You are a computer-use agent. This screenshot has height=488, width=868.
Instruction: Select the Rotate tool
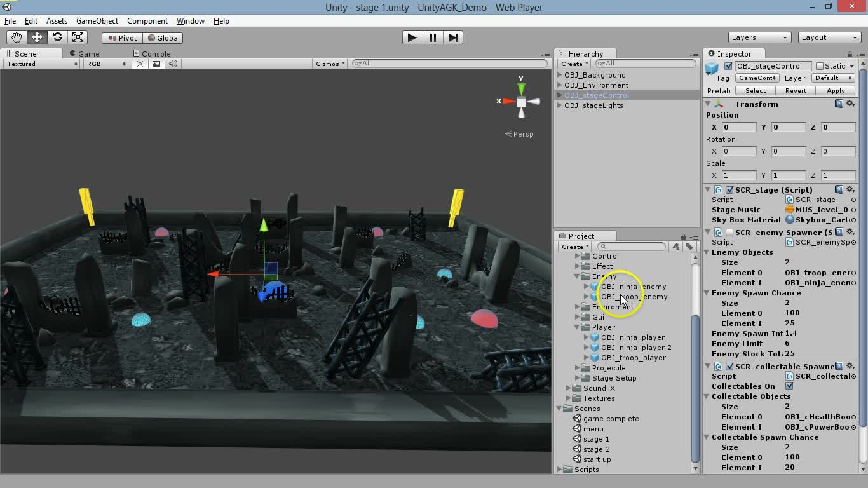pyautogui.click(x=57, y=37)
